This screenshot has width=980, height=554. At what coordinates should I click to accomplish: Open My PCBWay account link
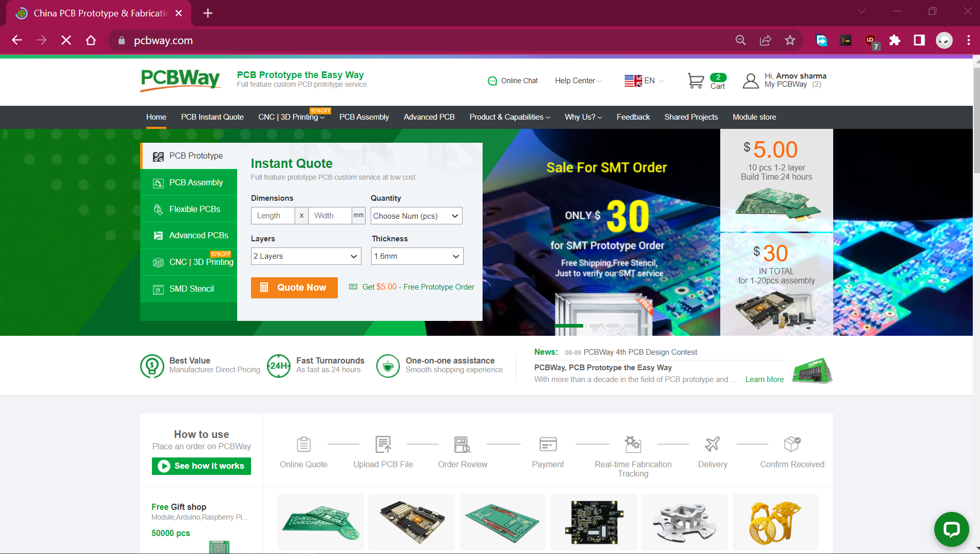point(785,85)
